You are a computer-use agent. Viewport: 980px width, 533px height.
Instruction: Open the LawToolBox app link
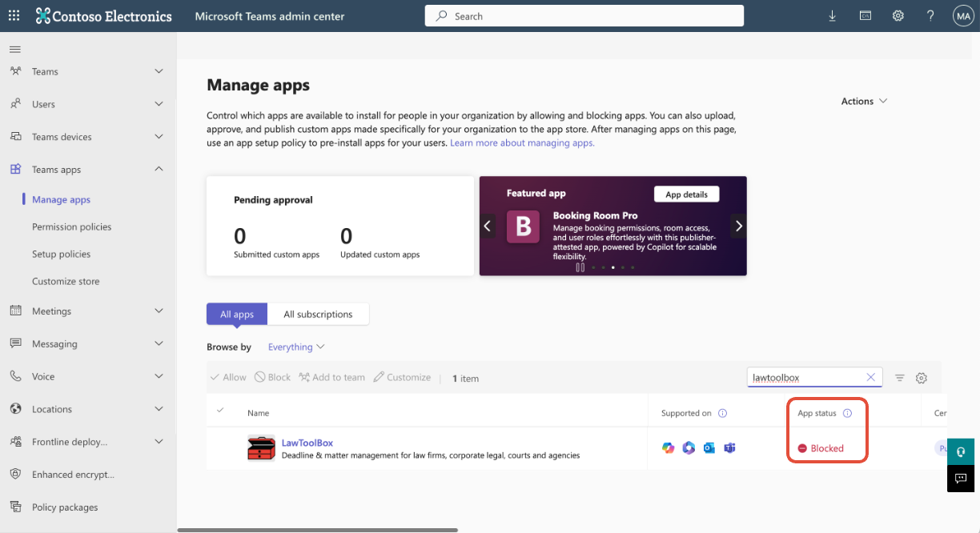tap(307, 443)
